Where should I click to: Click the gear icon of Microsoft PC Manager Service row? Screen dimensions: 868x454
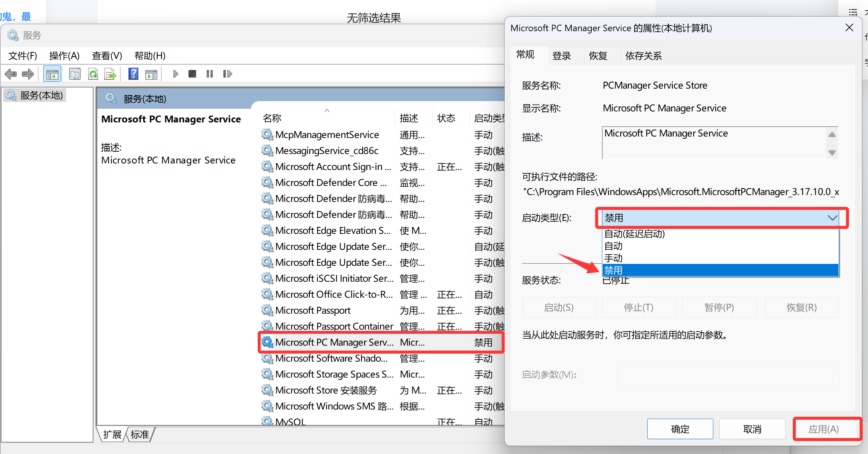coord(267,342)
